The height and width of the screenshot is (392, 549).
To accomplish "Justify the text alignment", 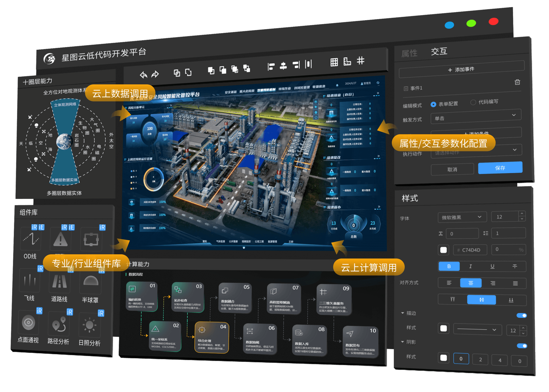I will (515, 283).
